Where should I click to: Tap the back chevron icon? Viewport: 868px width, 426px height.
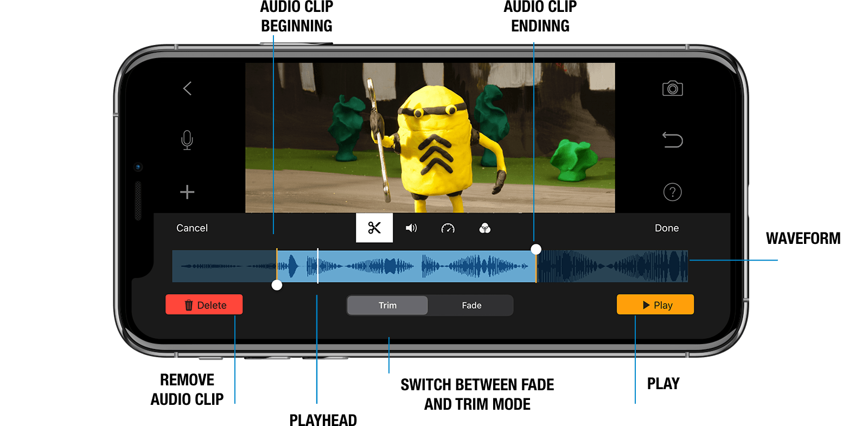(187, 88)
